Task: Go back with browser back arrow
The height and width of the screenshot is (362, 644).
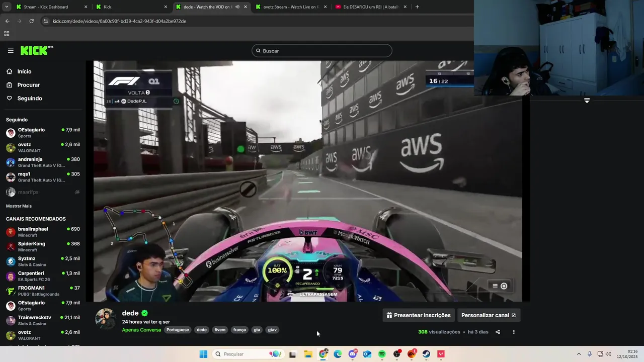Action: tap(7, 21)
